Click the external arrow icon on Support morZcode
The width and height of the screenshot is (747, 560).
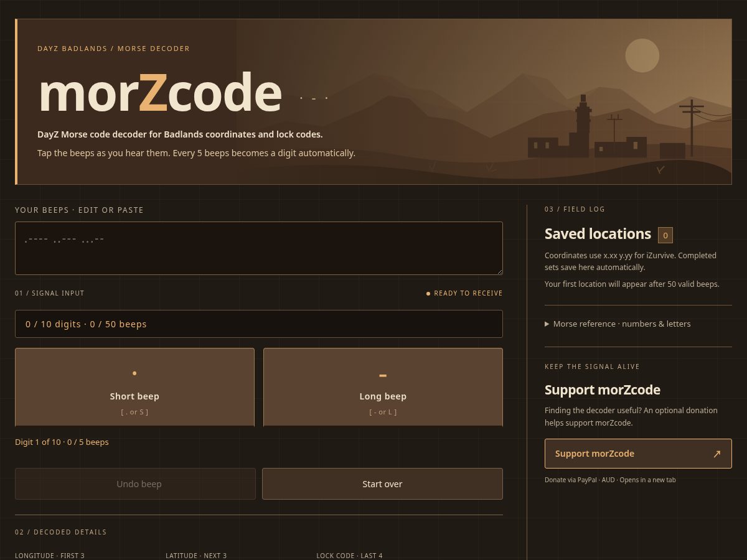click(x=716, y=454)
